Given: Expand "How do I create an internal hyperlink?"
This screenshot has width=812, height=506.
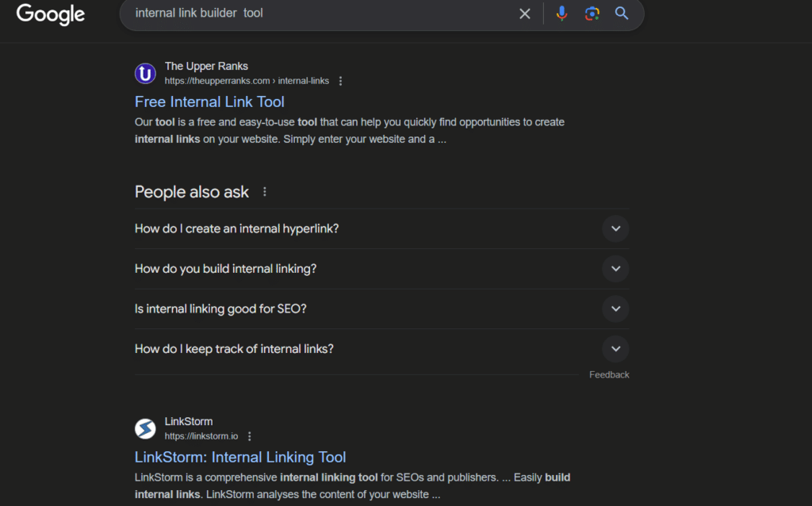Looking at the screenshot, I should pyautogui.click(x=615, y=228).
